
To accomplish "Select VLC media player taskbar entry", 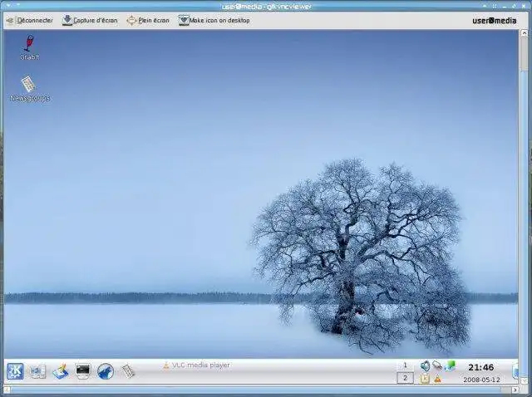I will click(197, 365).
